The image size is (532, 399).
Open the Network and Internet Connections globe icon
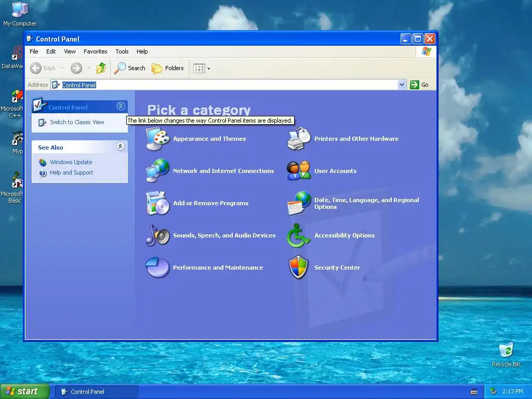(158, 170)
